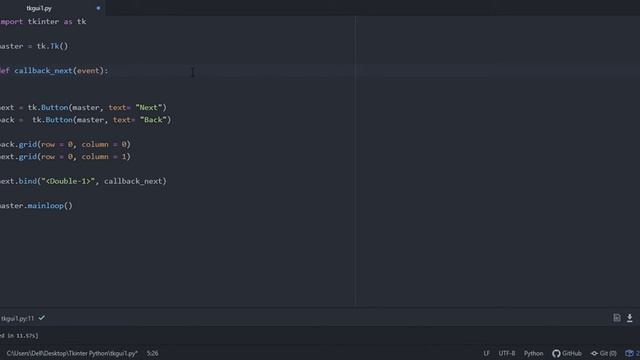
Task: Change the LF line ending setting
Action: pos(487,353)
